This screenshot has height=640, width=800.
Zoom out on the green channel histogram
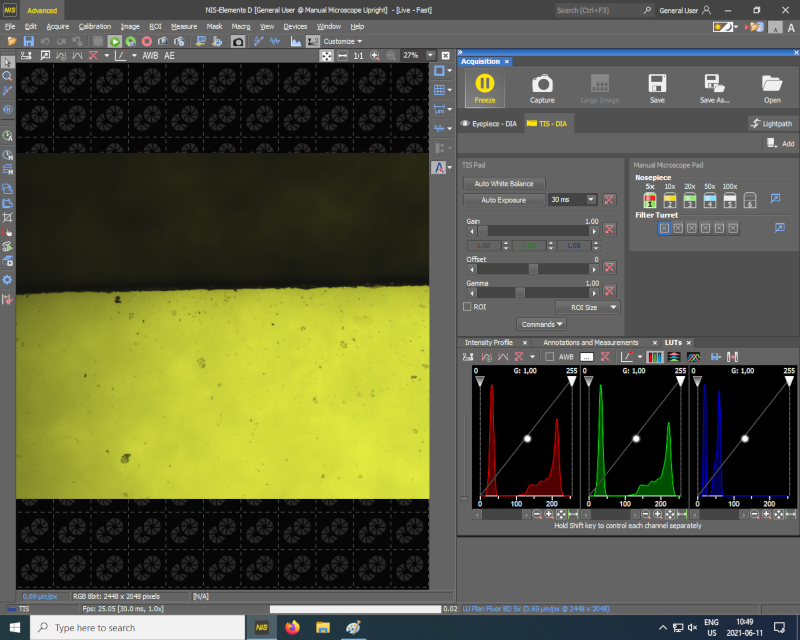(x=646, y=514)
